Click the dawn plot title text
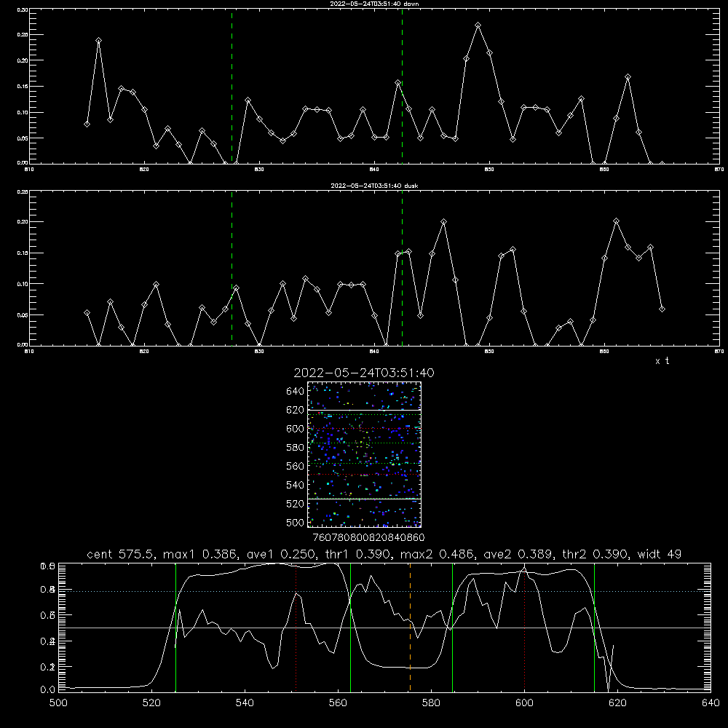Image resolution: width=728 pixels, height=728 pixels. (374, 4)
